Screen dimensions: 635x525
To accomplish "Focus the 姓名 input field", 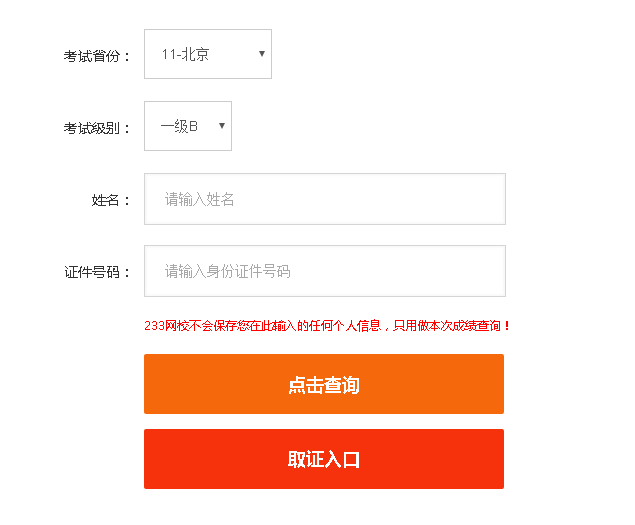I will (324, 199).
